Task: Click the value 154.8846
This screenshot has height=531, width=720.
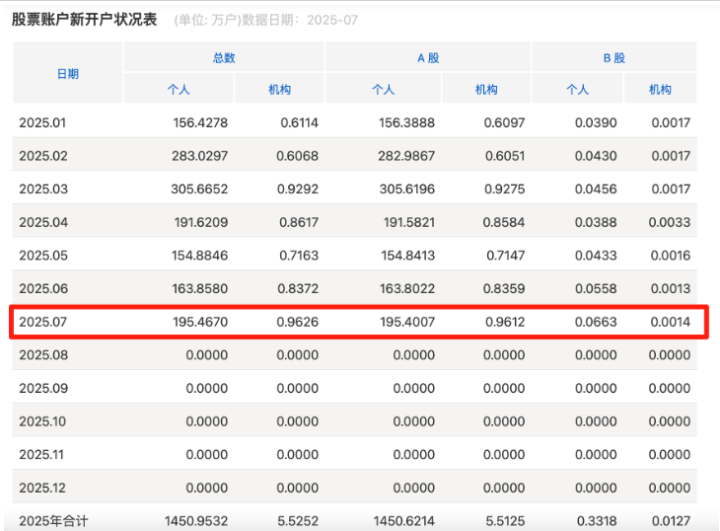Action: pyautogui.click(x=200, y=255)
